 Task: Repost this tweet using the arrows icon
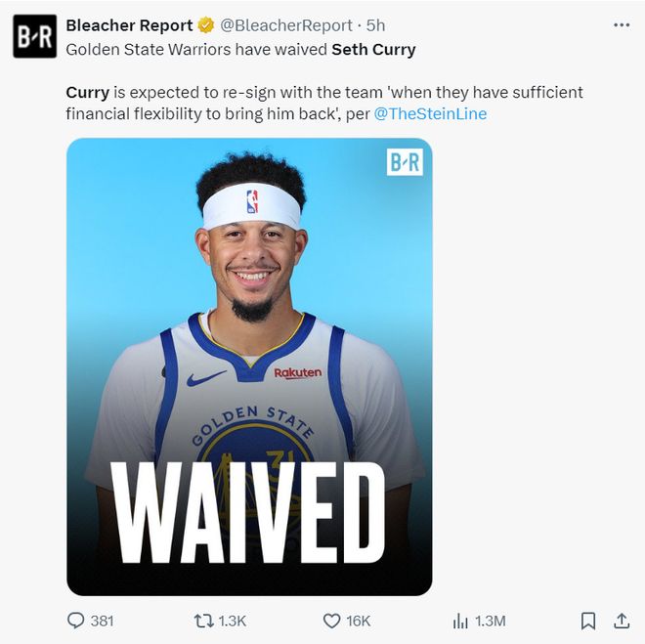click(203, 621)
